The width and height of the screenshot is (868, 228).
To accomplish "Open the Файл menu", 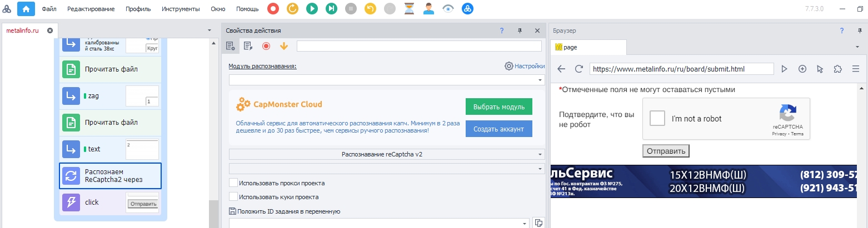I will pyautogui.click(x=49, y=9).
